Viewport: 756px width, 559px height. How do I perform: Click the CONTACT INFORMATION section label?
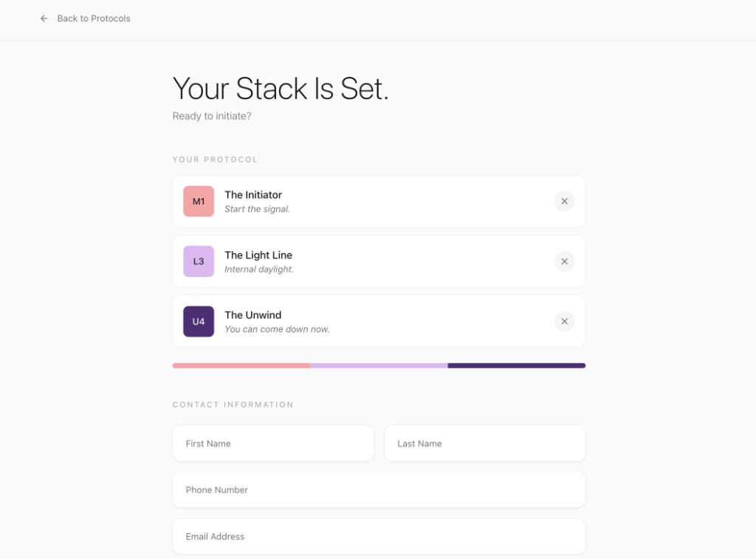[x=233, y=405]
